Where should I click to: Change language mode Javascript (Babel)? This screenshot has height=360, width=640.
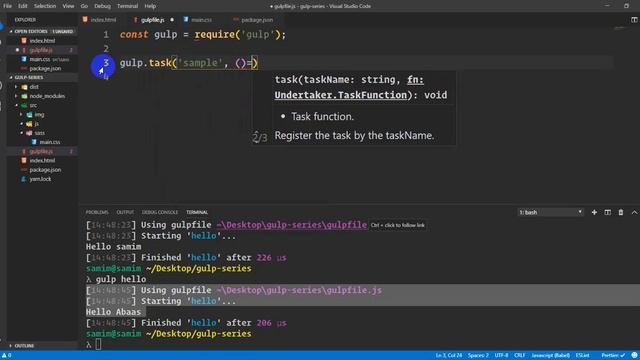(551, 356)
